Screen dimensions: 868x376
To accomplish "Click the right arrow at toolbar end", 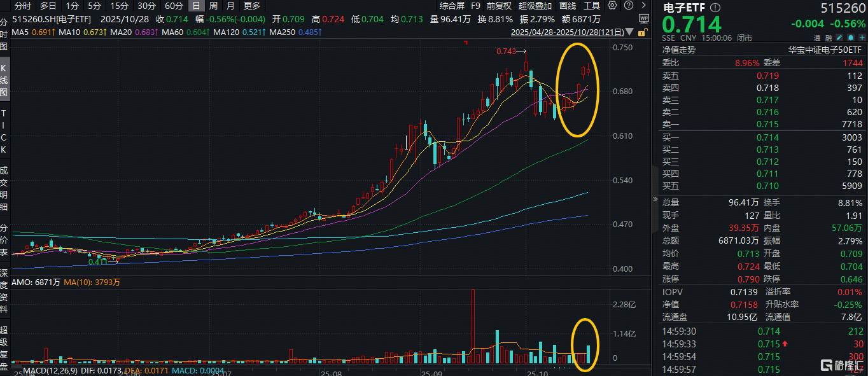I will (x=642, y=6).
